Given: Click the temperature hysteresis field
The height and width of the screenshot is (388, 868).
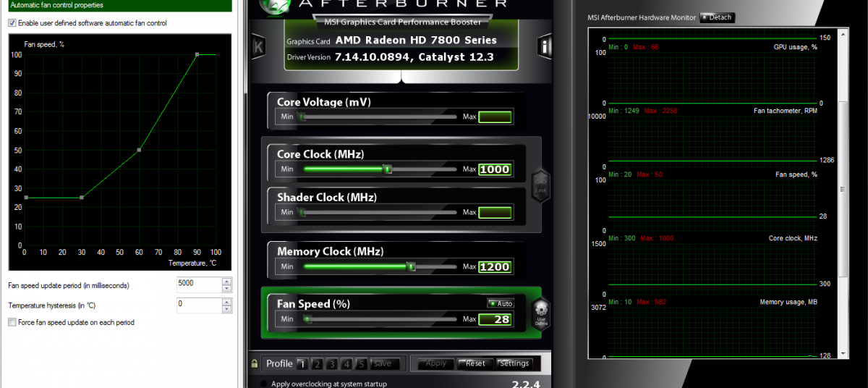Looking at the screenshot, I should click(199, 305).
